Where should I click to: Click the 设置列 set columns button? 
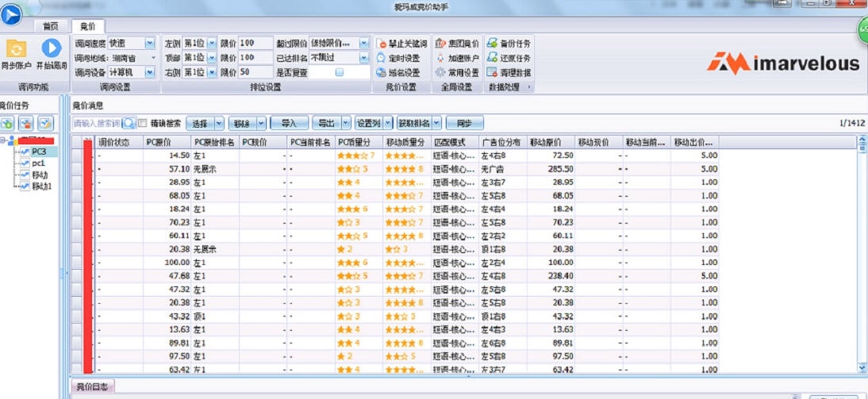tap(369, 123)
